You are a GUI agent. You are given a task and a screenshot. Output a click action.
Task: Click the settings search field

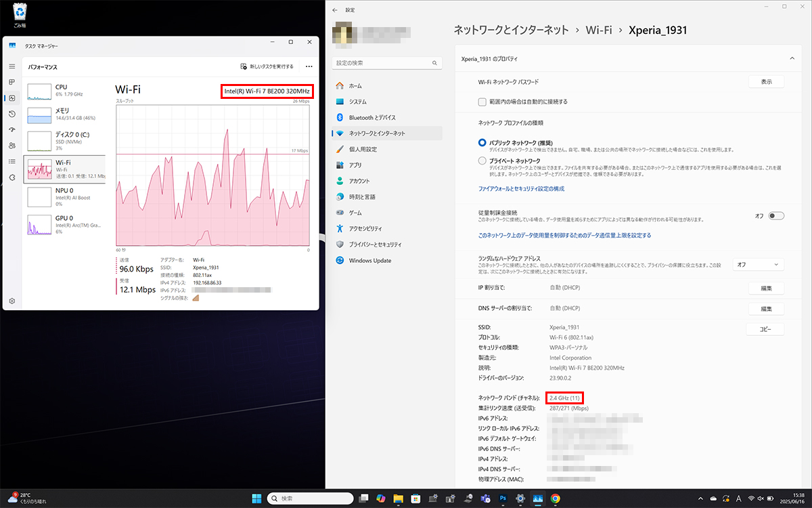pos(387,63)
